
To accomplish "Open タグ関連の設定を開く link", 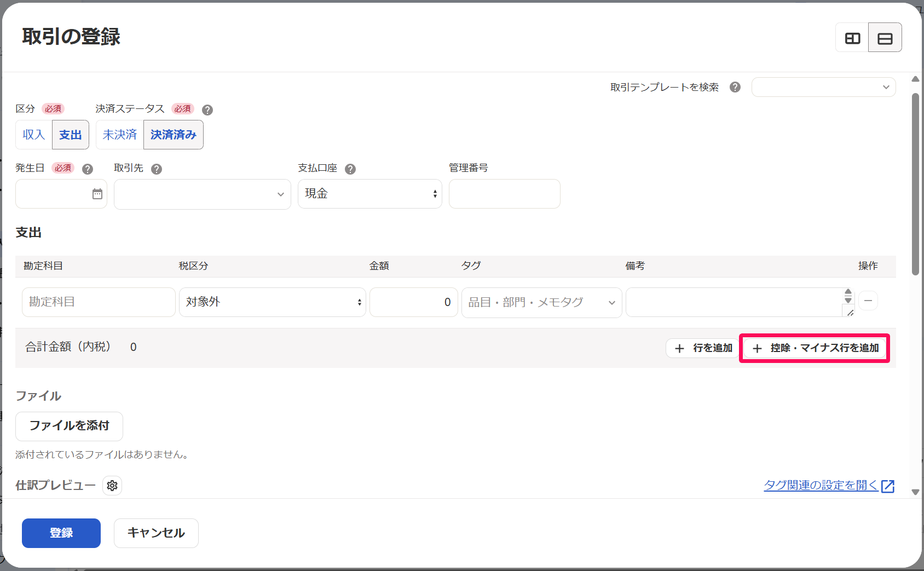I will coord(821,485).
